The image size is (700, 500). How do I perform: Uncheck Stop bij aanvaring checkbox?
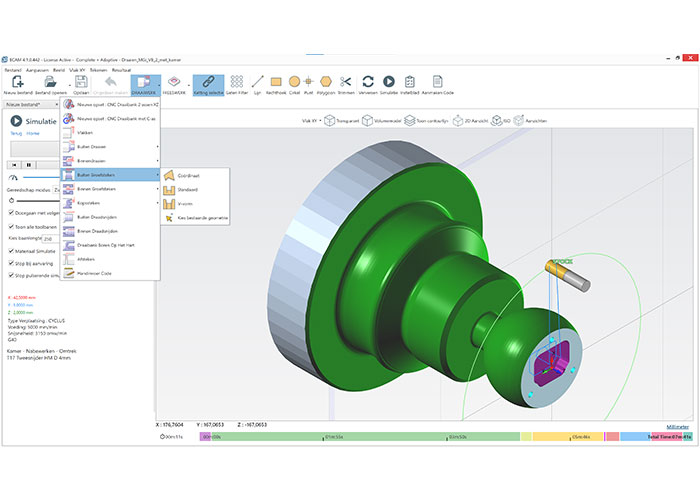[11, 261]
